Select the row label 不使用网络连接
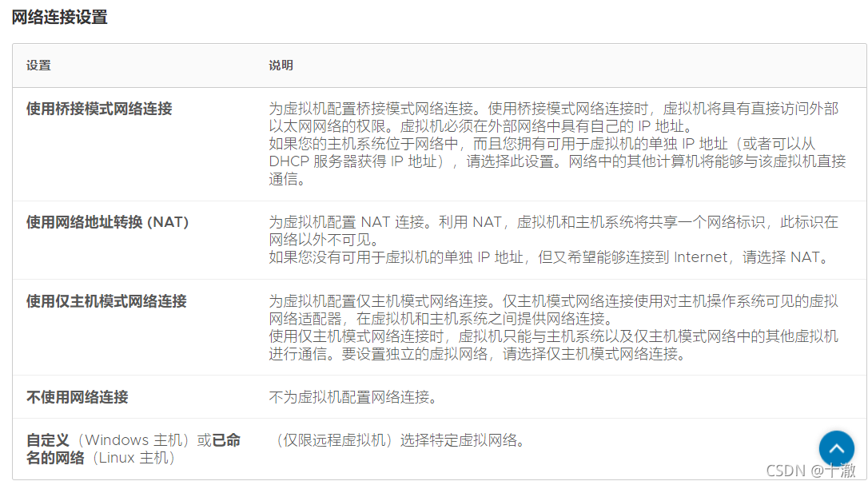The image size is (868, 485). [x=77, y=397]
